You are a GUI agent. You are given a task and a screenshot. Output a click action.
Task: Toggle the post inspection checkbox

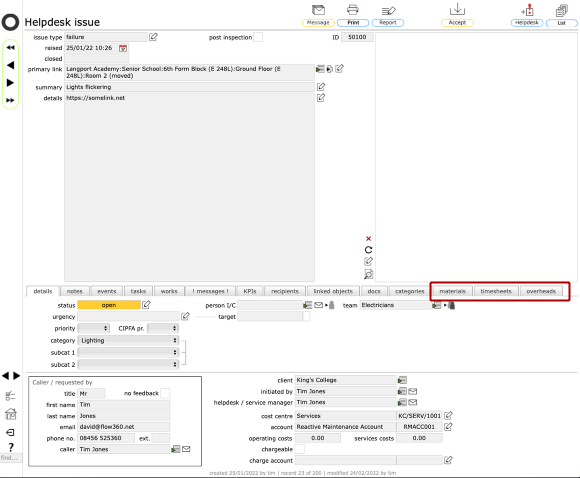click(x=258, y=37)
